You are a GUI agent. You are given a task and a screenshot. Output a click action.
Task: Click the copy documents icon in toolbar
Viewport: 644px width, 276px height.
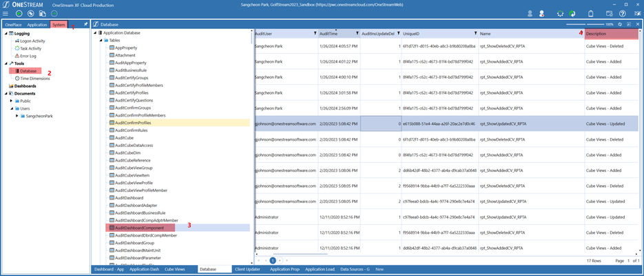tap(42, 14)
